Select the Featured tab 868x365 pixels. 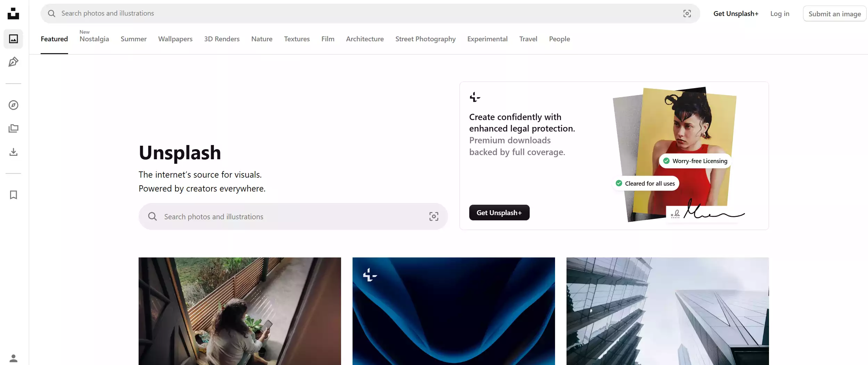pos(54,39)
